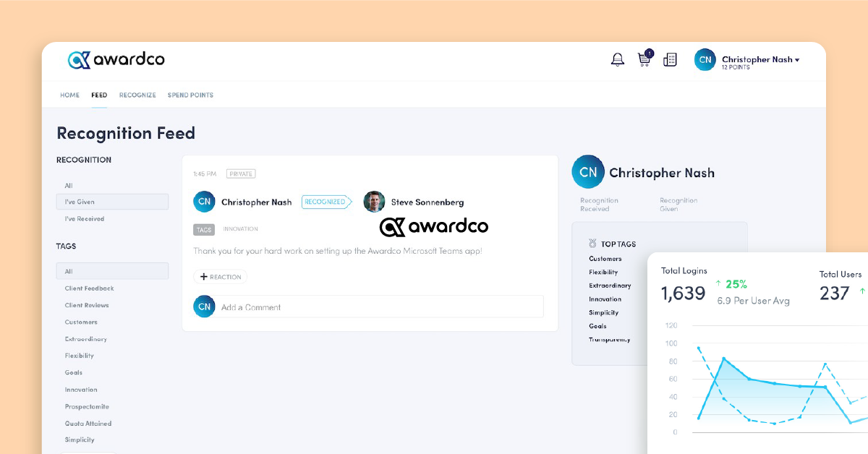Filter by Flexibility tag in sidebar

tap(80, 356)
